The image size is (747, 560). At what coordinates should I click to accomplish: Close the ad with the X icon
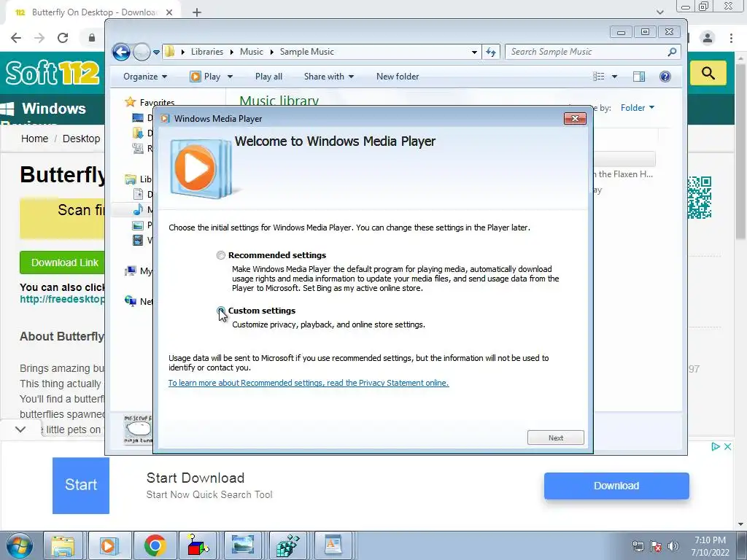click(x=727, y=447)
